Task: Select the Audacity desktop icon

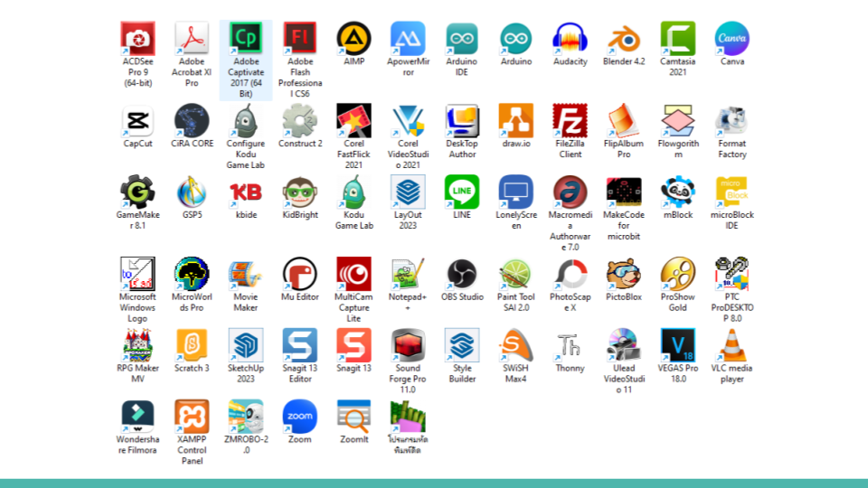Action: tap(570, 39)
